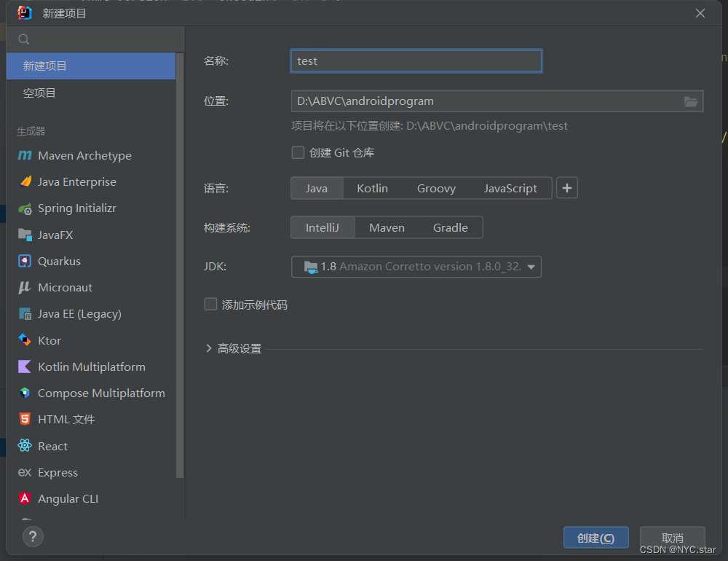Choose the Compose Multiplatform generator
This screenshot has width=728, height=561.
100,393
